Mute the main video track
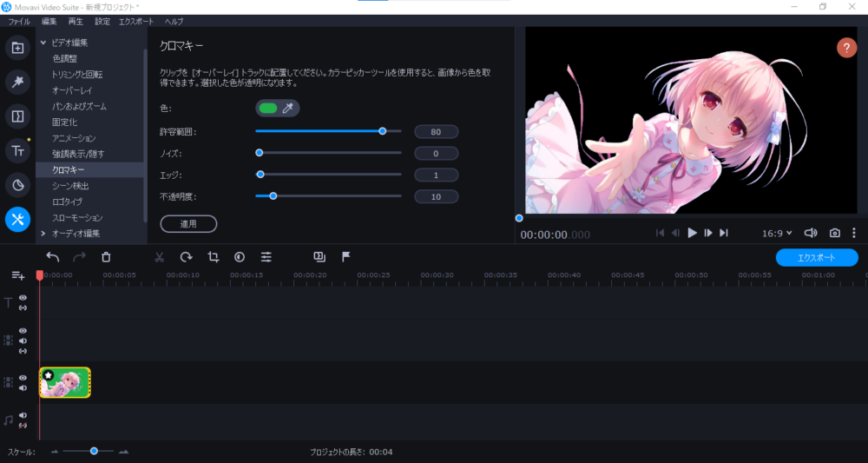868x463 pixels. [x=23, y=387]
